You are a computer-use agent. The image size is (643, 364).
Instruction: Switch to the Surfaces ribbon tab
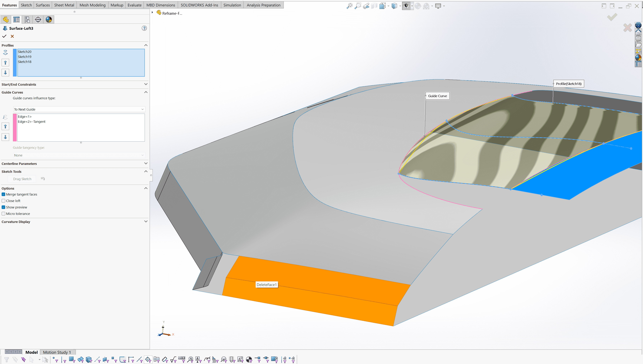[43, 5]
